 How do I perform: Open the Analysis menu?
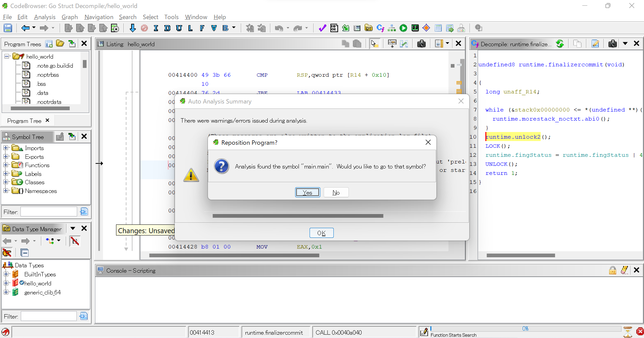pos(45,17)
